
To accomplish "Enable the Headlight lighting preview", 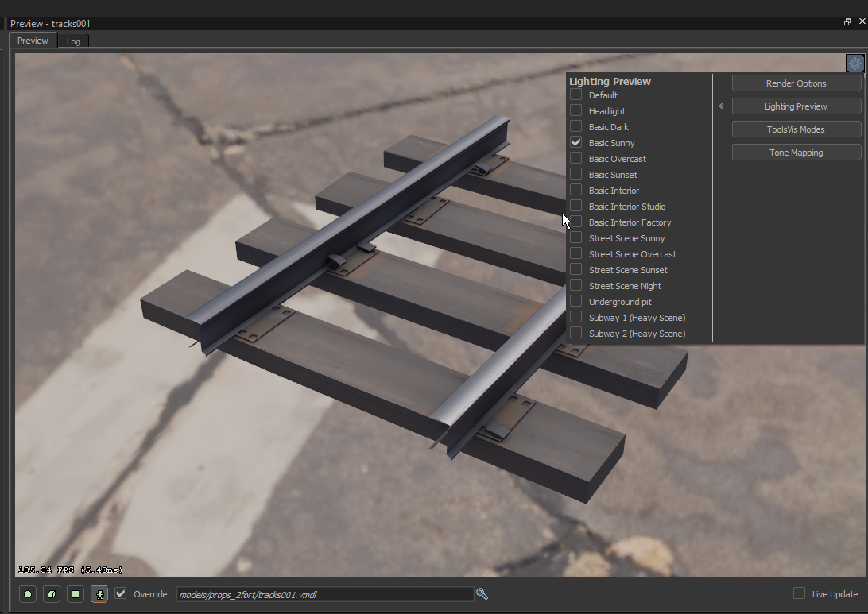I will [575, 110].
